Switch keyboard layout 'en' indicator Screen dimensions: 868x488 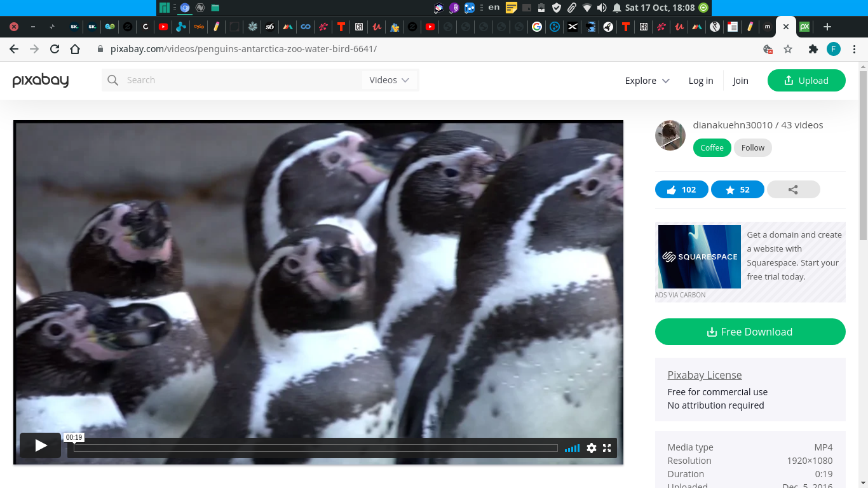pyautogui.click(x=494, y=8)
